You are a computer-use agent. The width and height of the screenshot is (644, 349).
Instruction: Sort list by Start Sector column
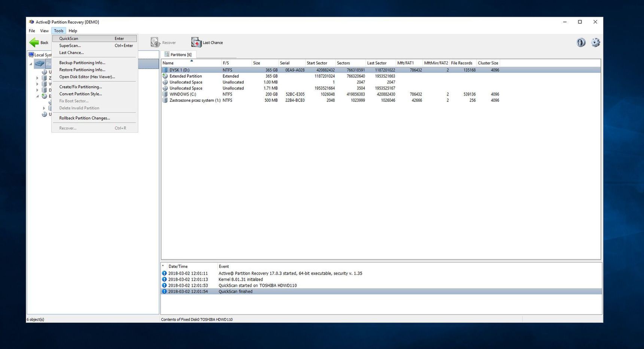pos(320,63)
